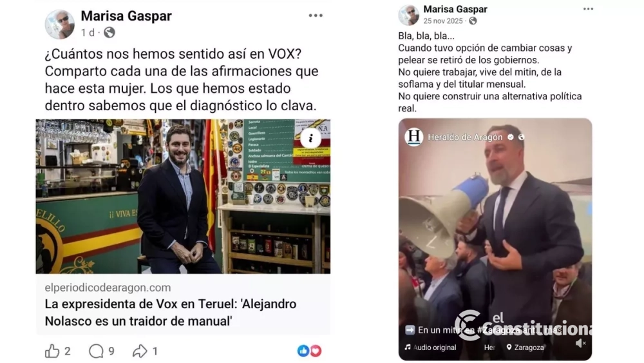Share the post using the arrow icon
Viewport: 644px width, 363px height.
tap(140, 351)
